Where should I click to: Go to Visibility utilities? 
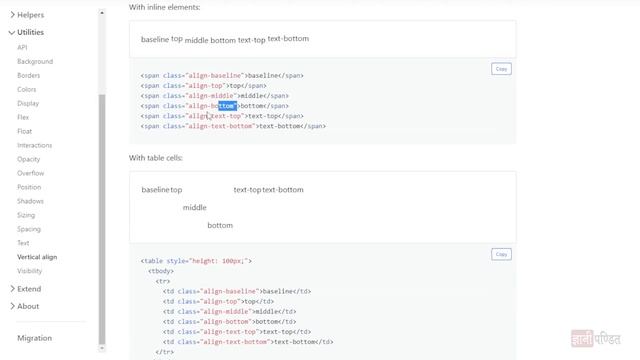pos(29,271)
